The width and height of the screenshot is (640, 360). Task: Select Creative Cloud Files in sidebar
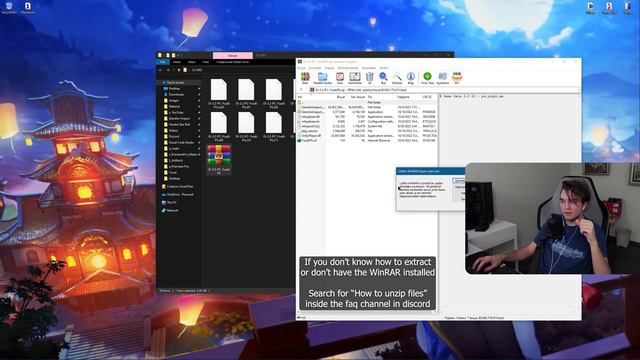pyautogui.click(x=178, y=187)
